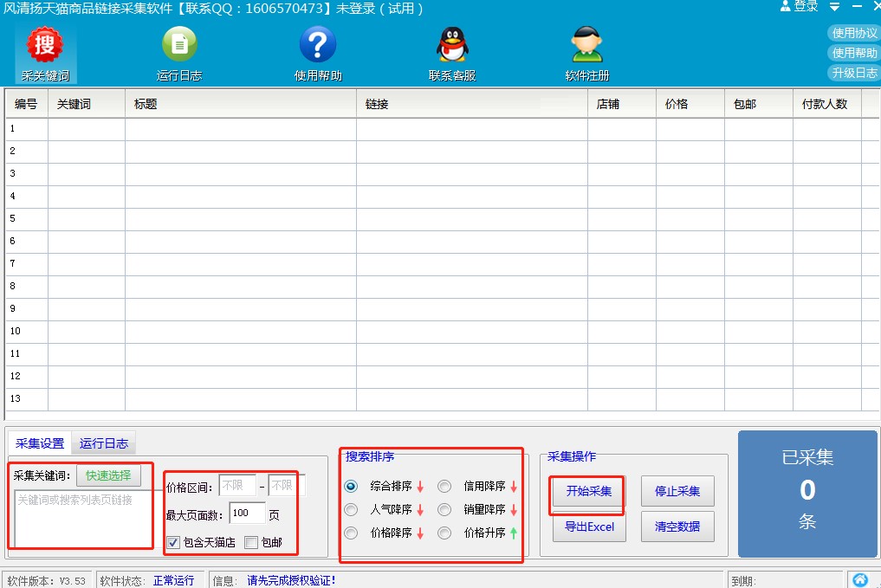Image resolution: width=881 pixels, height=588 pixels.
Task: Switch to the 运行日志 tab in the lower panel
Action: [x=104, y=443]
